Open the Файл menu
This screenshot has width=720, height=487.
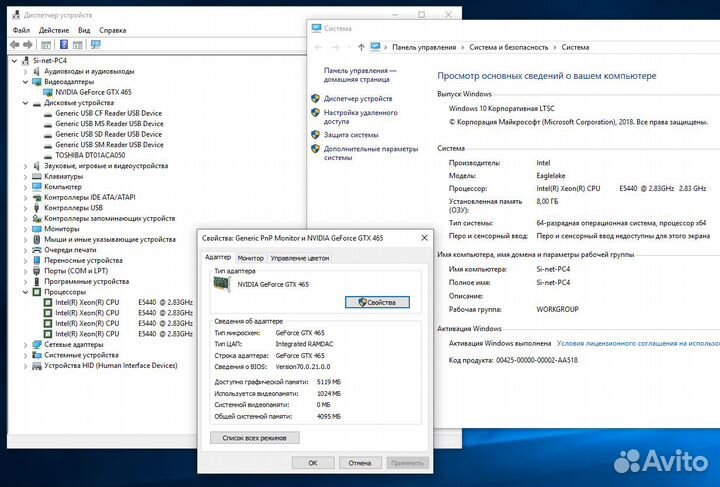click(x=21, y=30)
